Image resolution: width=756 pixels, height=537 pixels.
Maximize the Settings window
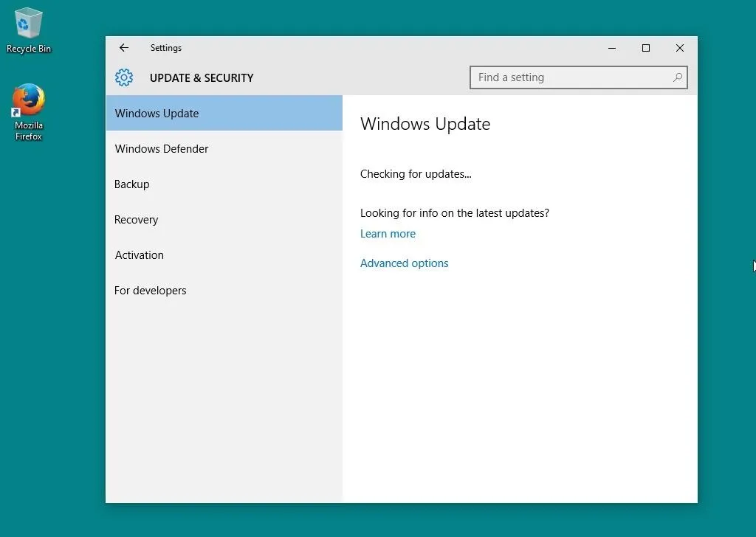tap(645, 48)
